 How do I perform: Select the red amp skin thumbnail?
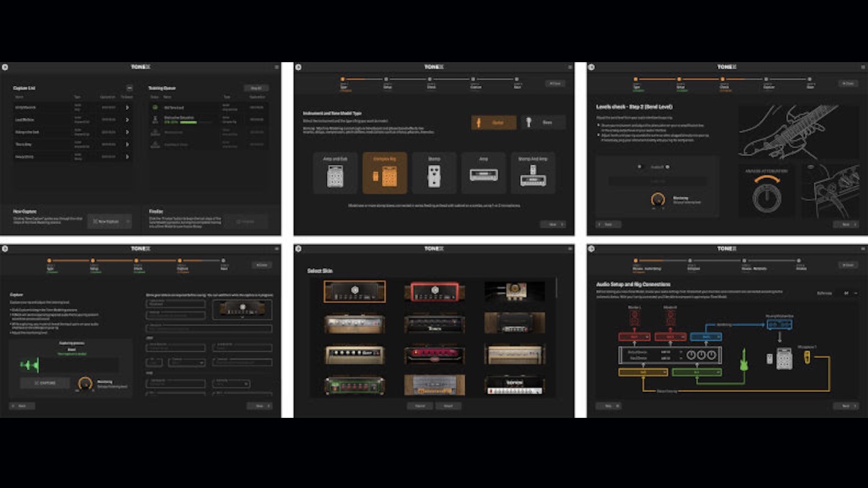(x=434, y=291)
